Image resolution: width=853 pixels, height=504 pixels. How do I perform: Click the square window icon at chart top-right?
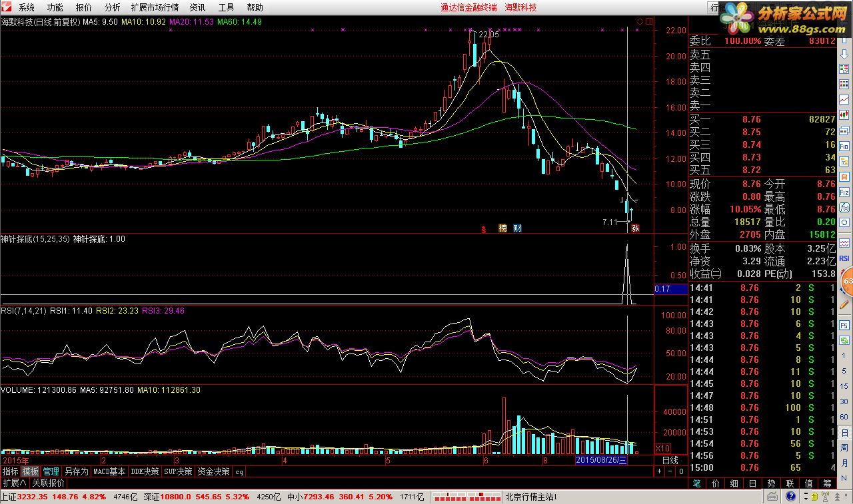(x=649, y=21)
